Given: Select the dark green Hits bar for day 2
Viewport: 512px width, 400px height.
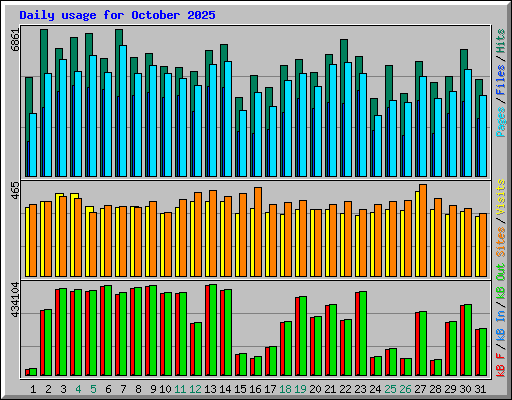Looking at the screenshot, I should 44,51.
